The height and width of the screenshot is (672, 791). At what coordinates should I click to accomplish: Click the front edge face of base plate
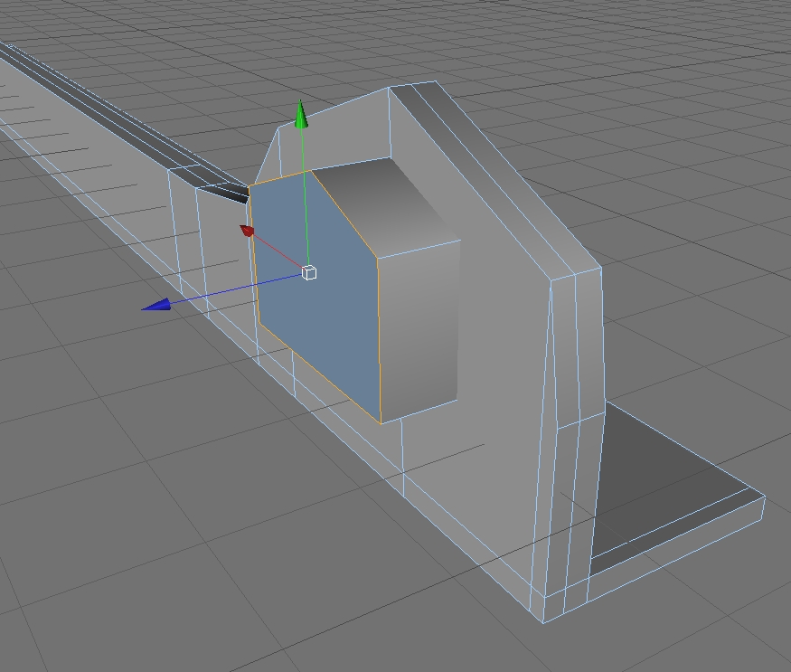[x=655, y=561]
